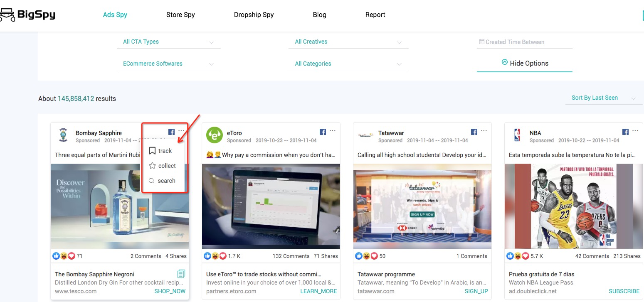Click the Facebook icon on eToro card
This screenshot has height=302, width=644.
pyautogui.click(x=323, y=132)
